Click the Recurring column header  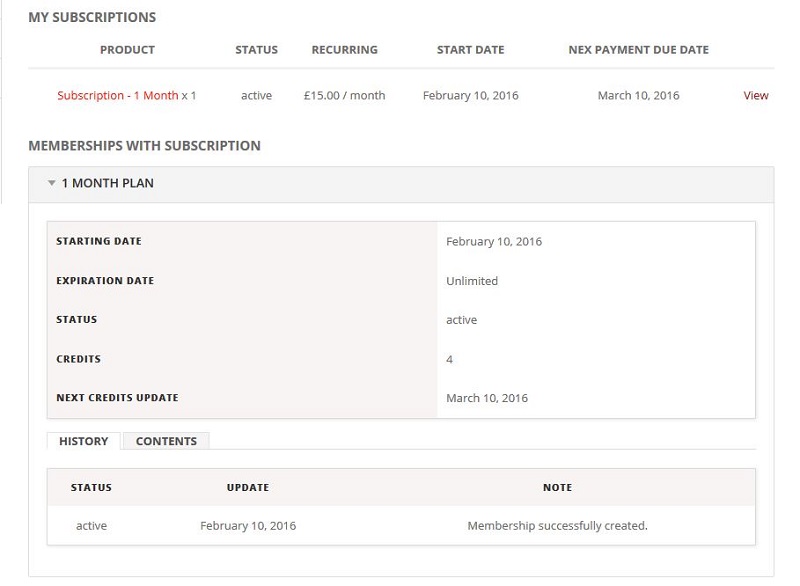[x=345, y=50]
